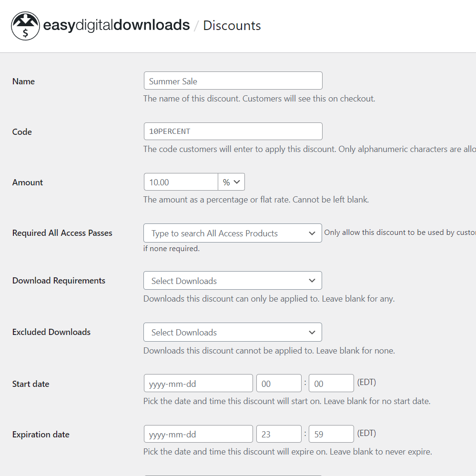Open the discount amount type dropdown
This screenshot has width=476, height=476.
pyautogui.click(x=231, y=182)
